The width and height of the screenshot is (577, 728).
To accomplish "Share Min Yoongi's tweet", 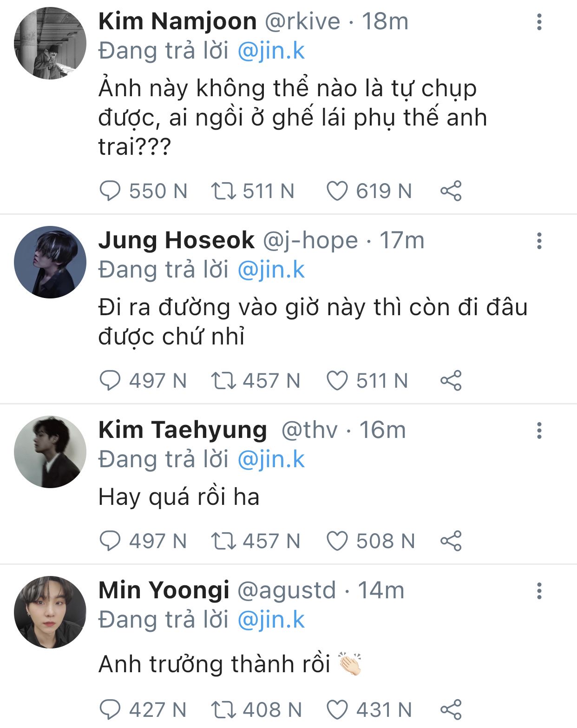I will (x=451, y=710).
